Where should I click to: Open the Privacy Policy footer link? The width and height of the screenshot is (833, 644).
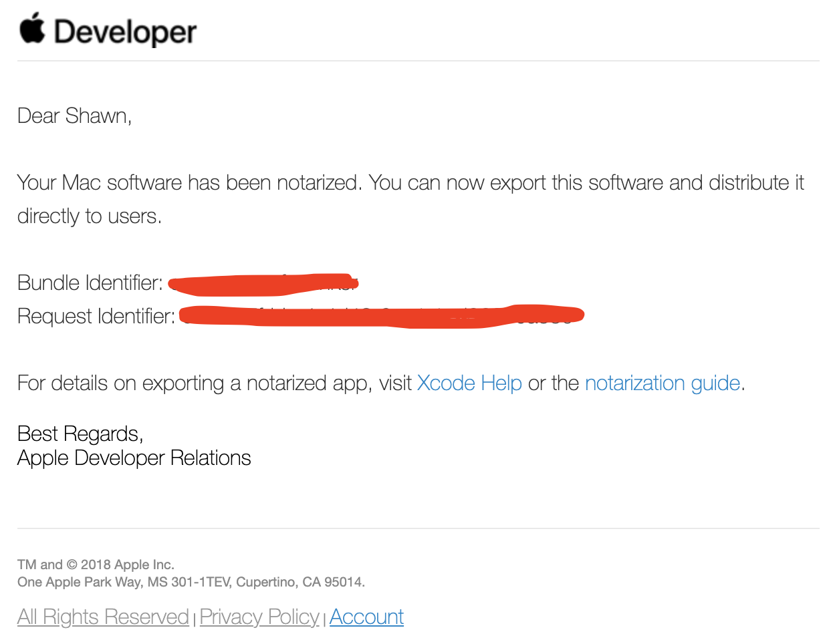(259, 617)
